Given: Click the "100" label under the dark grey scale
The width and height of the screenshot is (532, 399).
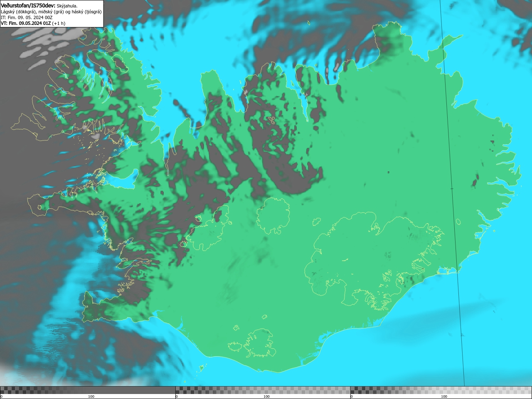Looking at the screenshot, I should pos(91,397).
